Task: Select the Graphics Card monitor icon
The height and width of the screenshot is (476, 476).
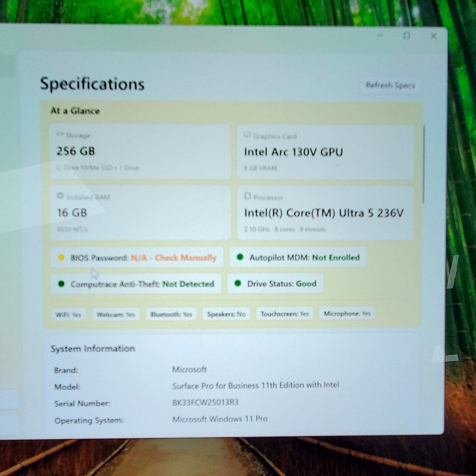Action: click(x=247, y=135)
